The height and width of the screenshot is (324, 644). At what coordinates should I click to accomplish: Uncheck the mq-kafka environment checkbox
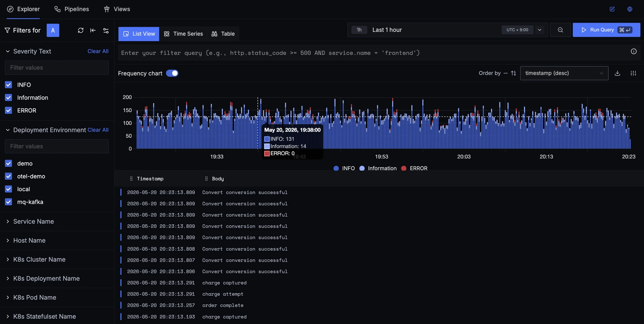click(x=9, y=202)
